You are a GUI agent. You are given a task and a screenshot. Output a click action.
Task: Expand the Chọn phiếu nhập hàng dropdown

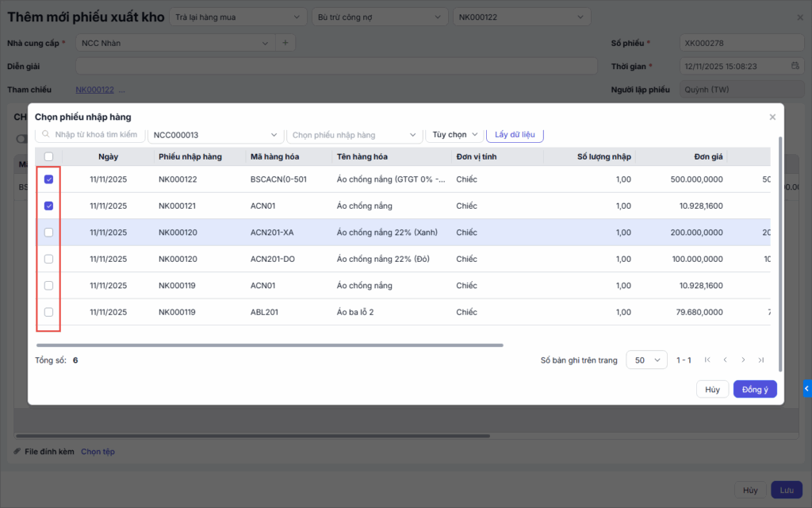point(354,135)
